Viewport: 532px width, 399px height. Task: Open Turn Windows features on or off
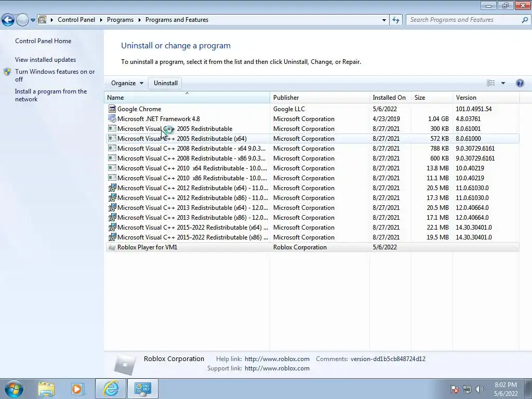click(55, 75)
